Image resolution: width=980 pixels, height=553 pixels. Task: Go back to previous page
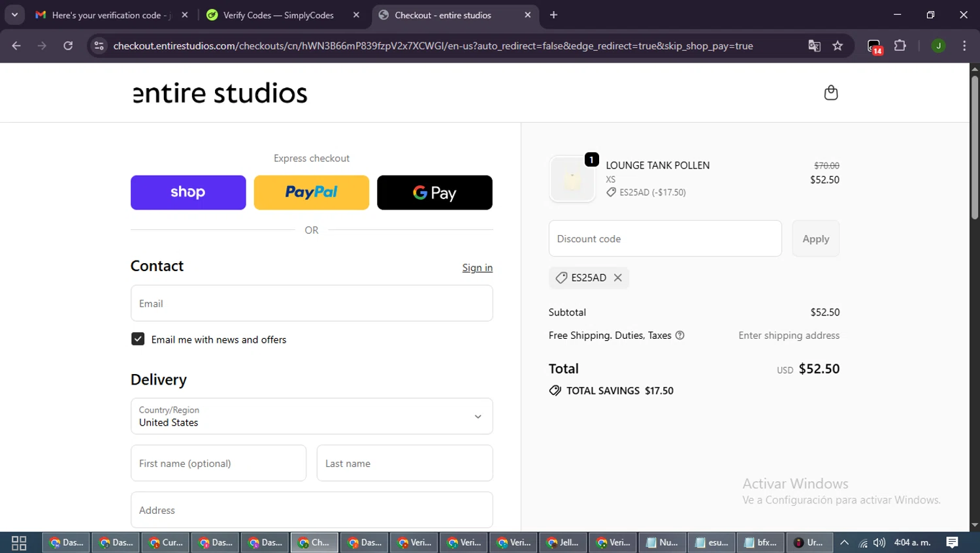pos(16,46)
